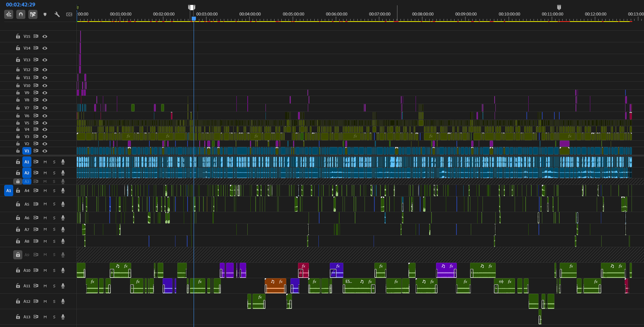
Task: Toggle sync lock on track V14
Action: (36, 48)
